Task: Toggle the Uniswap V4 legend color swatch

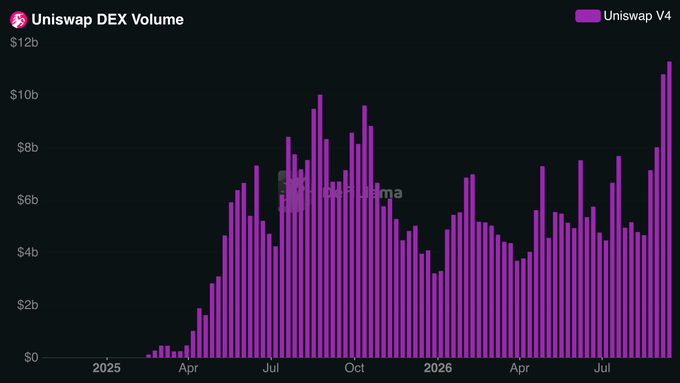Action: pos(588,16)
